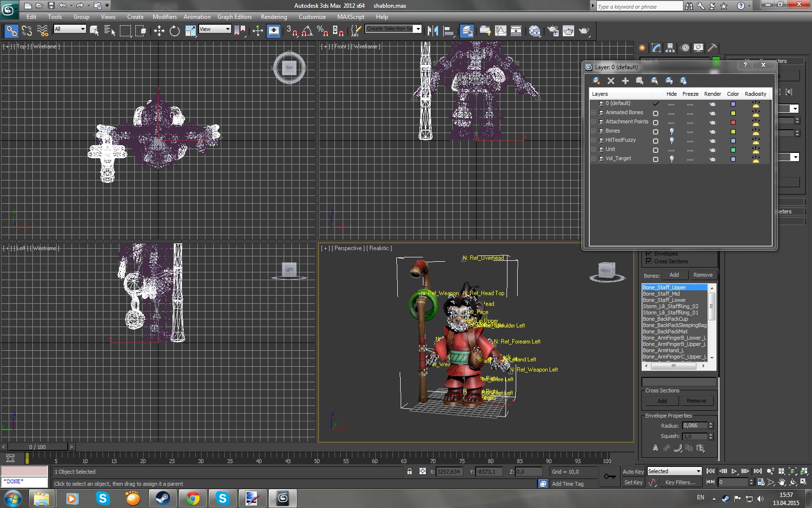
Task: Open the Graph Editors menu
Action: [234, 17]
